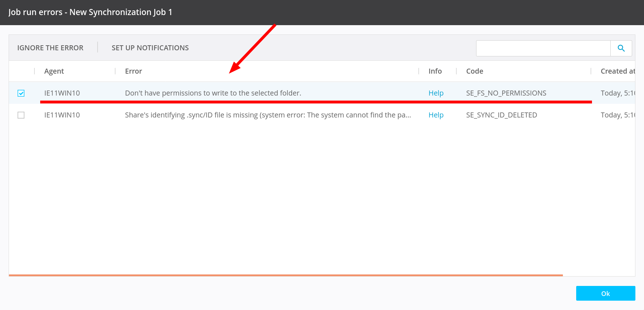Click the SE_SYNC_ID_DELETED code cell
The height and width of the screenshot is (310, 644).
click(501, 115)
